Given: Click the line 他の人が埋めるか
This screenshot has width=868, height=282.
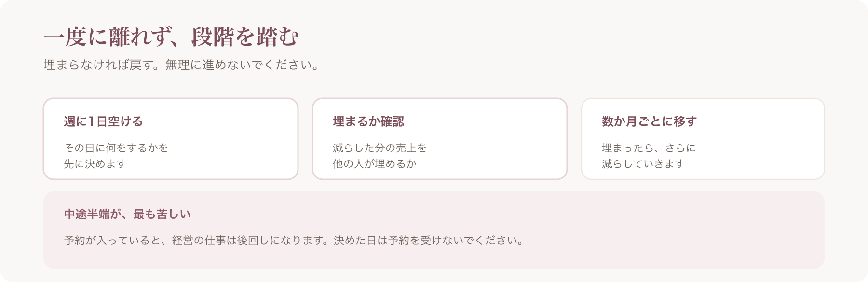Looking at the screenshot, I should [x=375, y=164].
